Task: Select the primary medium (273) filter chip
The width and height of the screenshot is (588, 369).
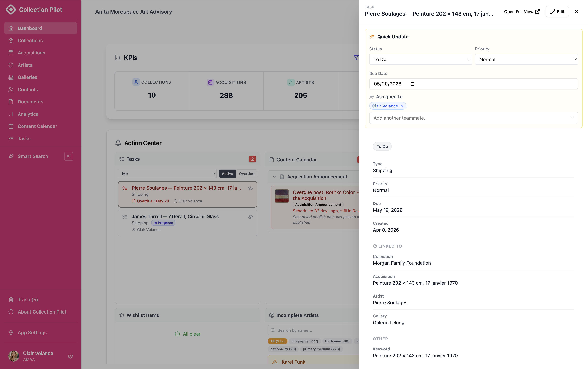Action: (x=321, y=349)
